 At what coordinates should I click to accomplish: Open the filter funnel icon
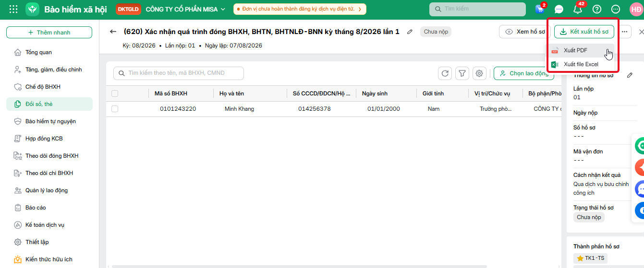[x=462, y=73]
